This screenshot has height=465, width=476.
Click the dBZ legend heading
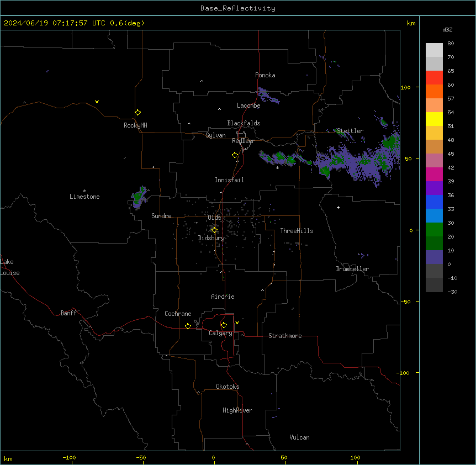447,29
